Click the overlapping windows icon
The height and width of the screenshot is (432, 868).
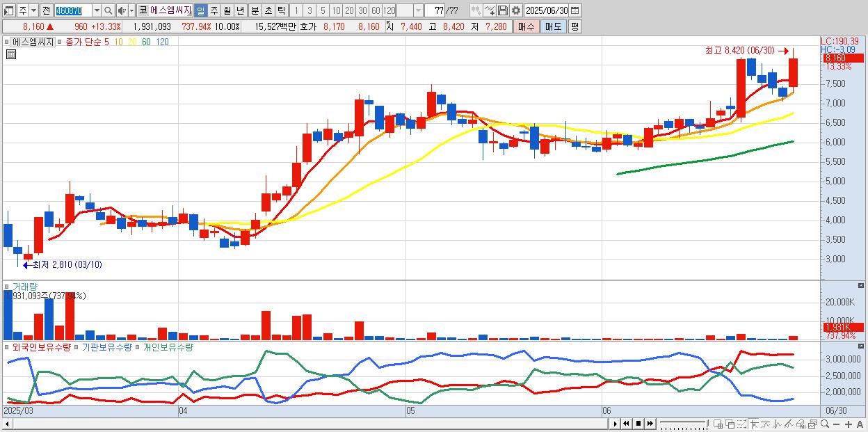[x=730, y=424]
